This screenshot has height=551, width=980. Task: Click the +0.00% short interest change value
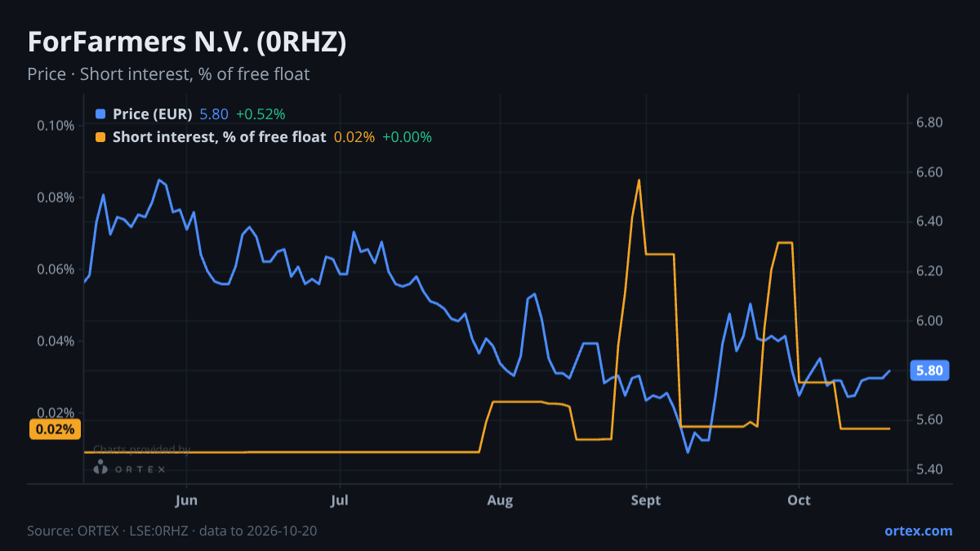[407, 137]
